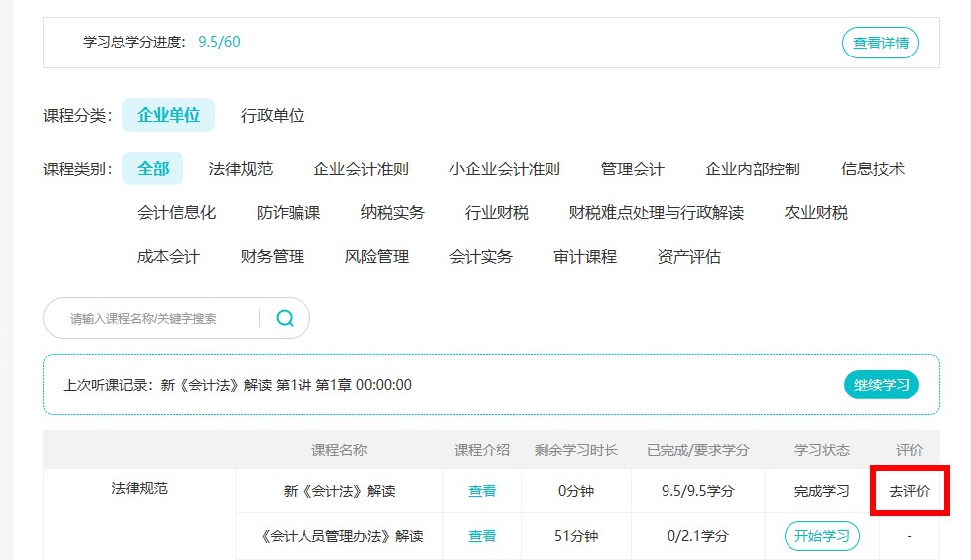Screen dimensions: 971x560
Task: Open 查看详情 for credit progress
Action: click(880, 43)
